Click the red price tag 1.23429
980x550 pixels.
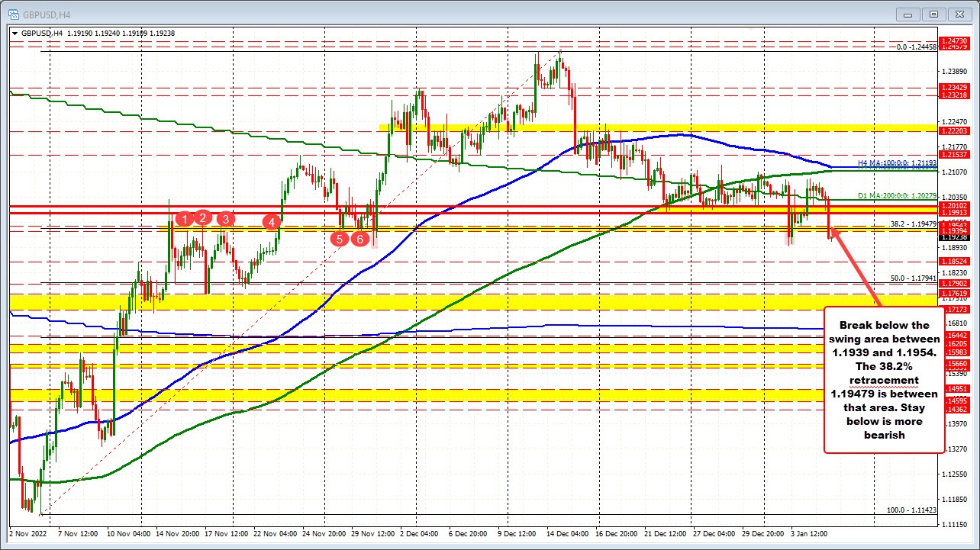955,88
